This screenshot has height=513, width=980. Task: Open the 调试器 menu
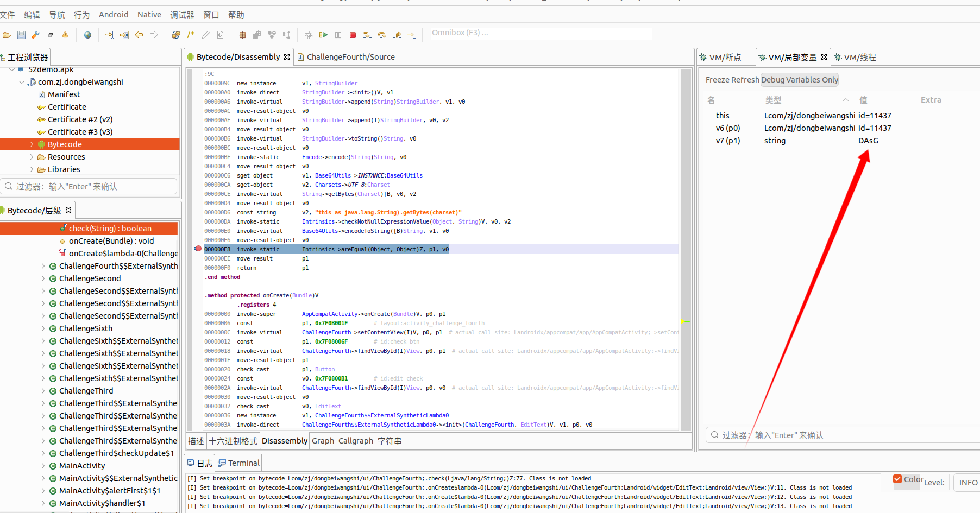coord(182,15)
